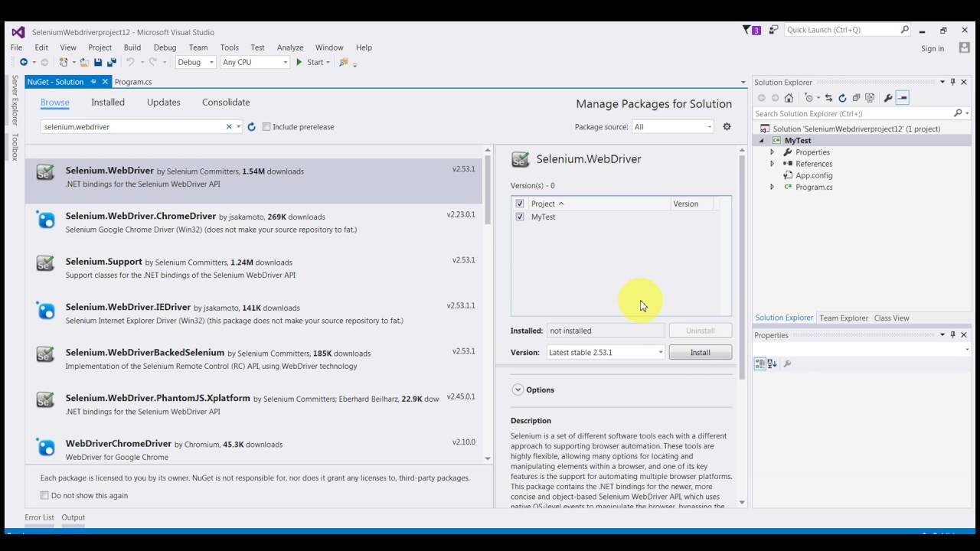
Task: Check the Do not show this again box
Action: pos(44,495)
